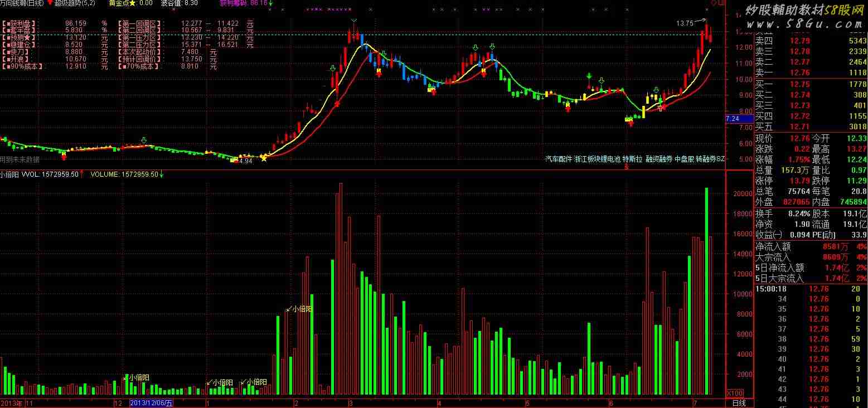Click the blue 7.24 price axis marker
This screenshot has height=408, width=868.
click(733, 119)
